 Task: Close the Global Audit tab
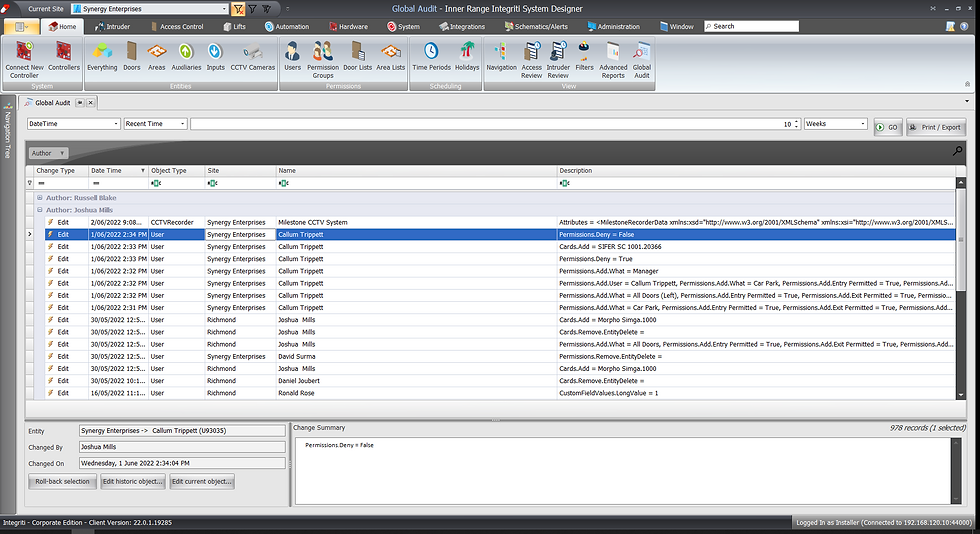pyautogui.click(x=91, y=103)
